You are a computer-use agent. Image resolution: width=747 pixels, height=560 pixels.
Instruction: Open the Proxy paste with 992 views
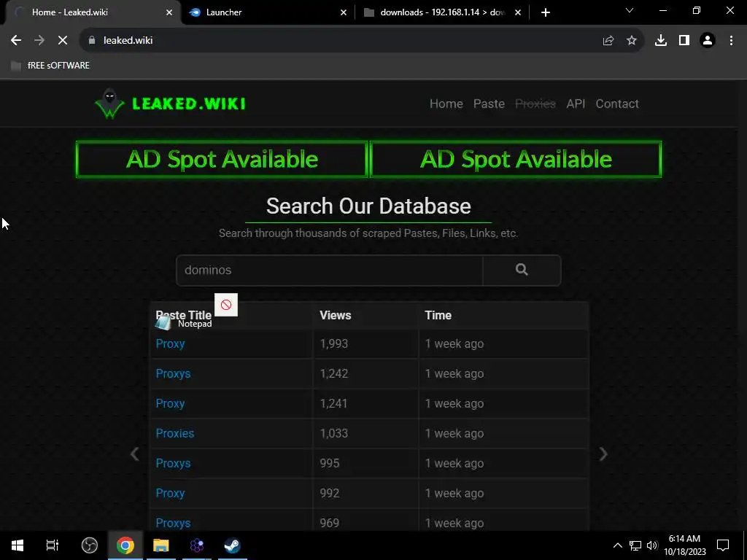pos(170,494)
